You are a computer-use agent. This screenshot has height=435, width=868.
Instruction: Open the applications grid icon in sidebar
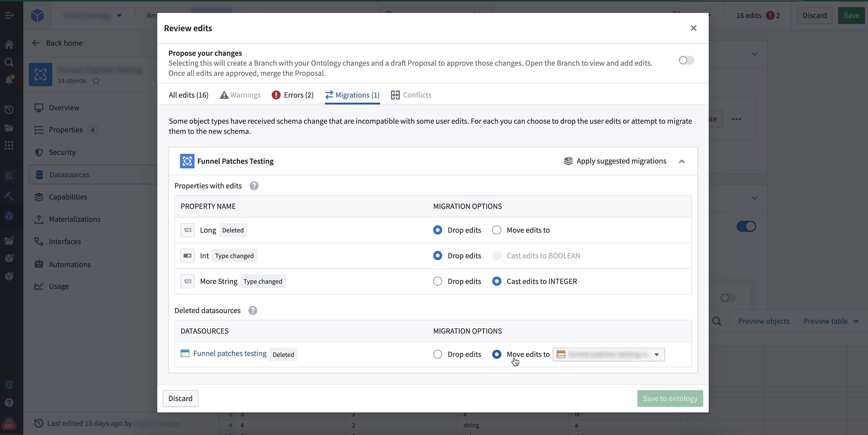[9, 145]
